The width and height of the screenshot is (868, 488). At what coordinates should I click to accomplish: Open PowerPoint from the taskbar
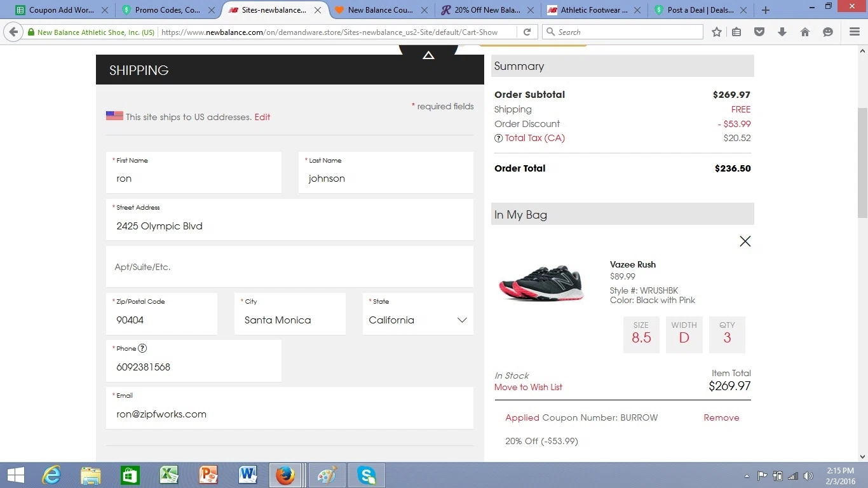[x=208, y=475]
